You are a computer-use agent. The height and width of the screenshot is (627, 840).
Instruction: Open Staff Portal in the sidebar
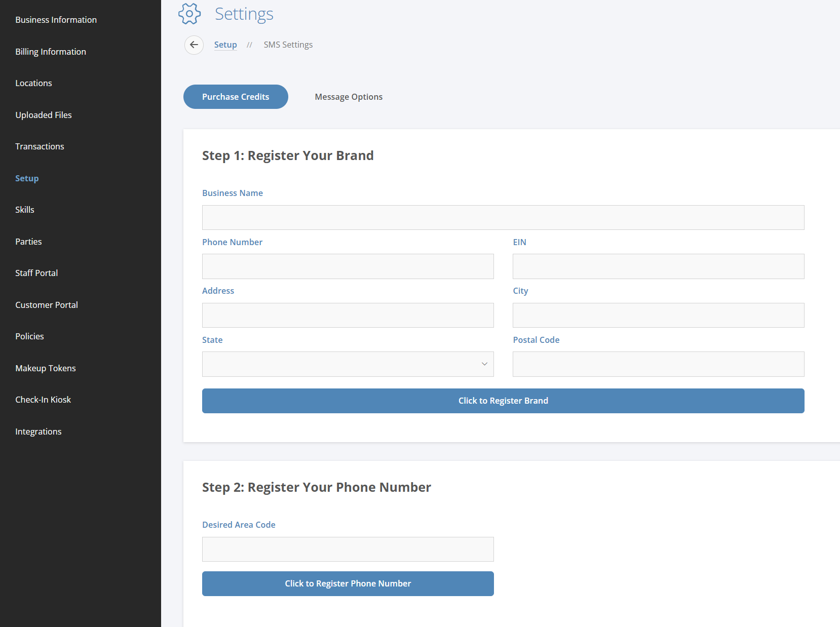pos(36,273)
